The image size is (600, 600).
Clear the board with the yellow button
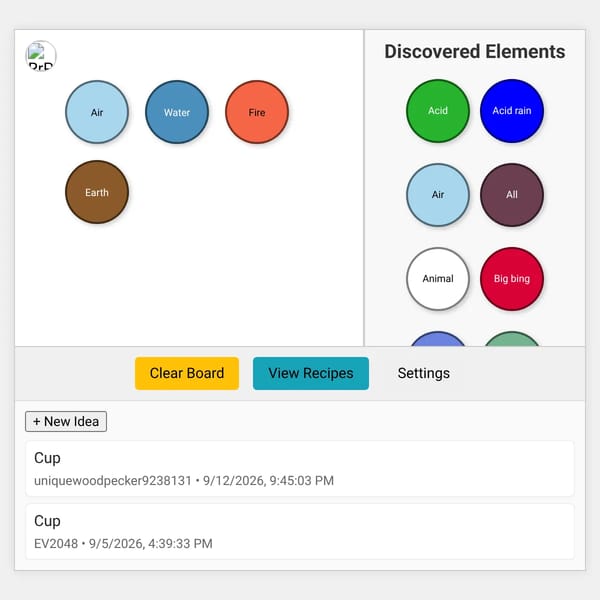[187, 373]
